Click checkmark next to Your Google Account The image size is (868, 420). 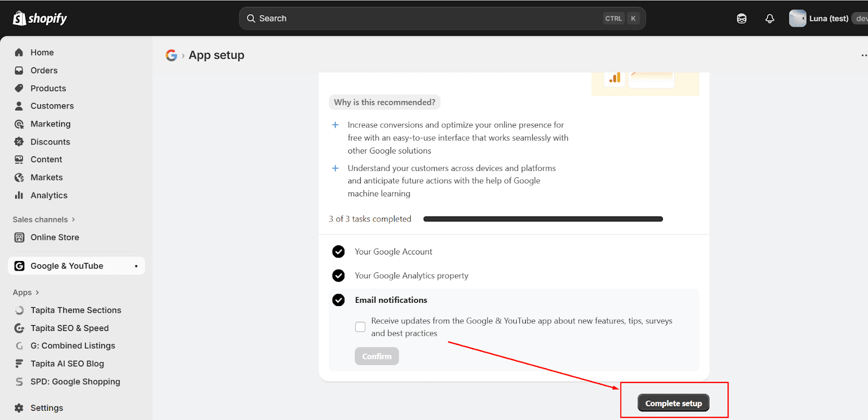tap(339, 252)
